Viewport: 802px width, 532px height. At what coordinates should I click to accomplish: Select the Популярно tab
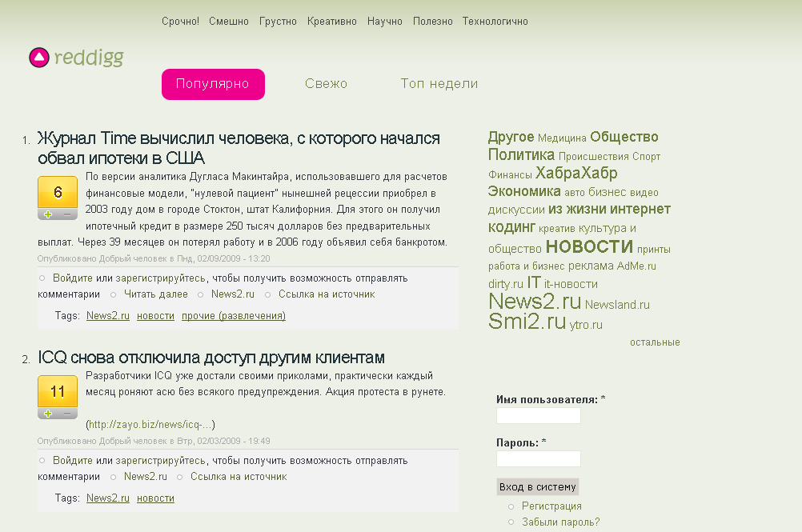coord(213,83)
